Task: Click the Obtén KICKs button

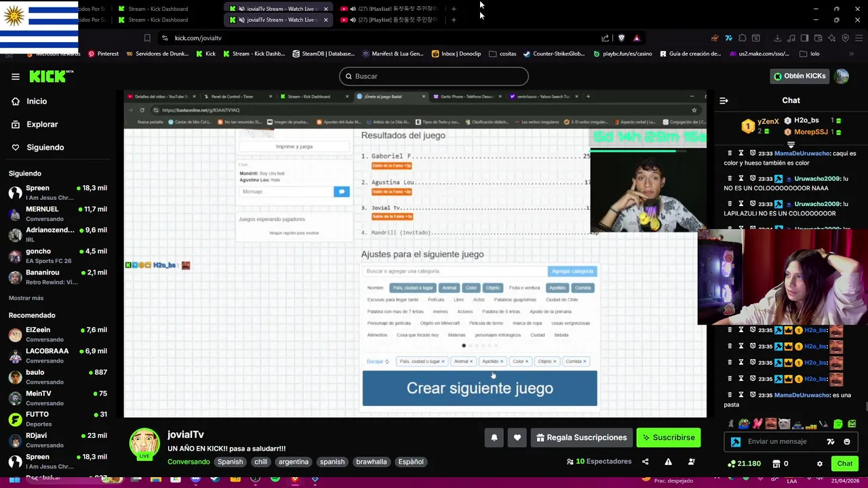Action: (x=800, y=76)
